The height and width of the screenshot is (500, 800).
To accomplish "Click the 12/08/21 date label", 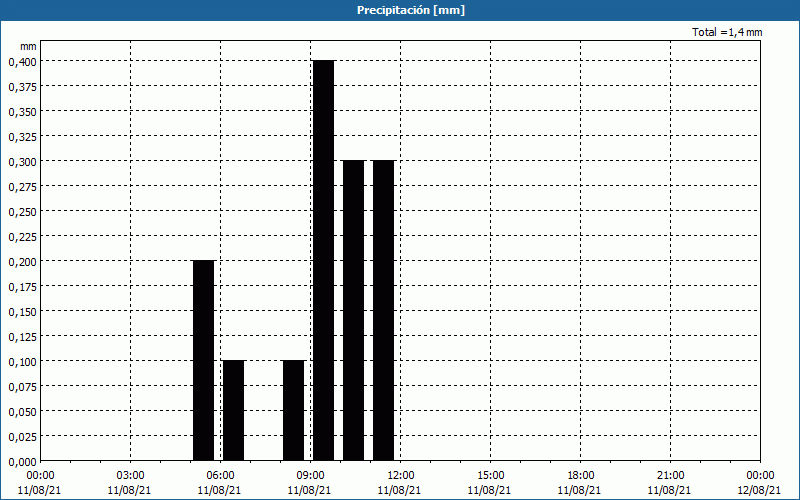I will tap(759, 490).
